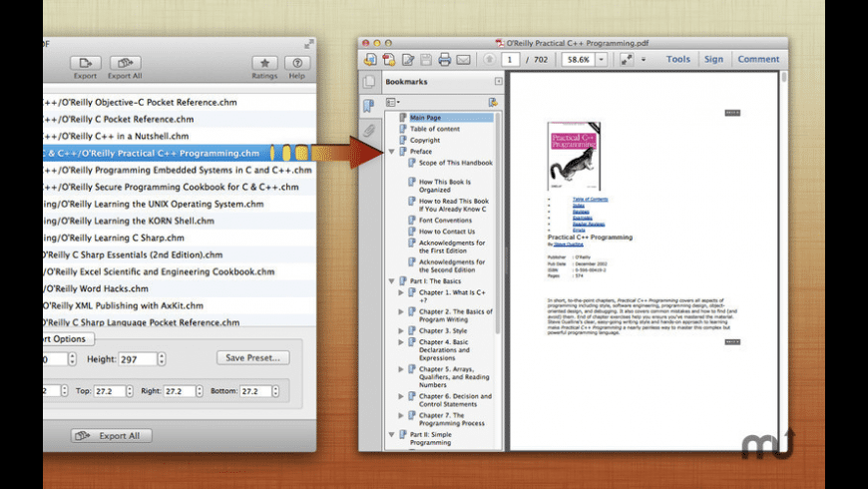This screenshot has height=489, width=868.
Task: Click the fit page expand arrows icon
Action: (627, 59)
